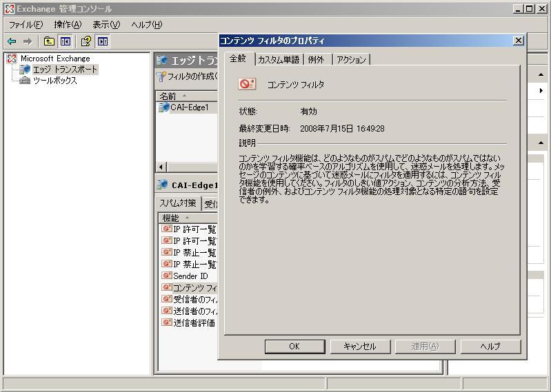Screen dimensions: 551x392
Task: Click the second IP 禁止一覧 feature icon
Action: coord(167,264)
